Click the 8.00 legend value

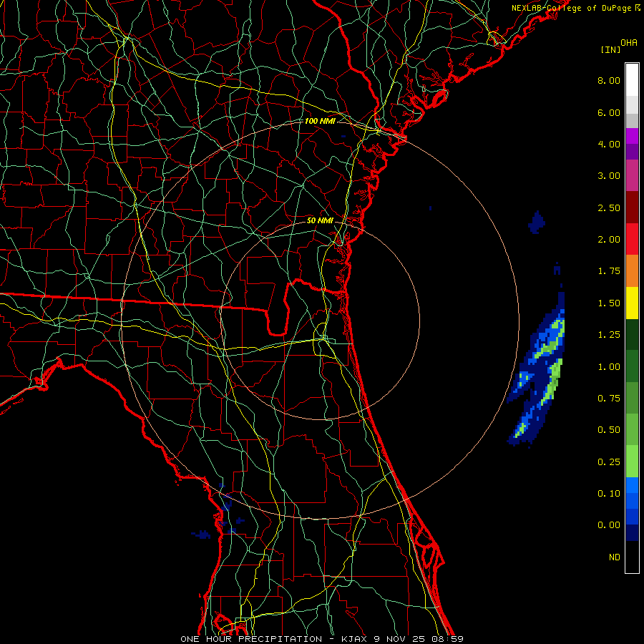pyautogui.click(x=609, y=80)
